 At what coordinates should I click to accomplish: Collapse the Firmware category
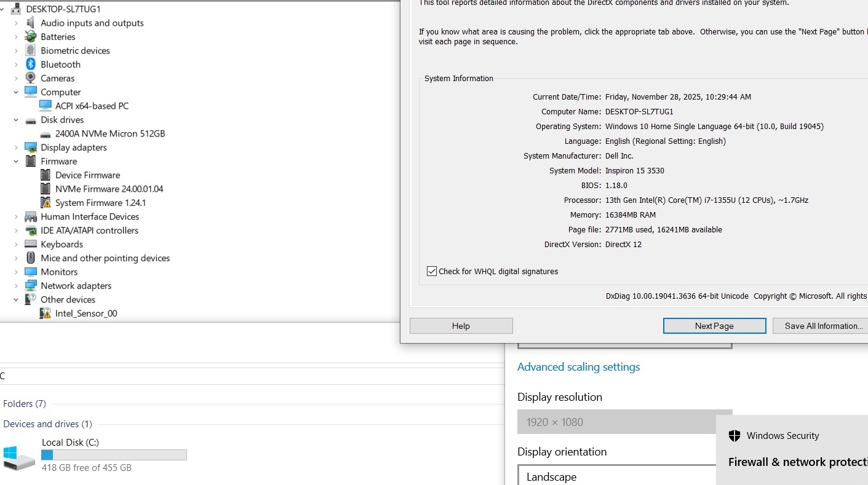click(16, 161)
